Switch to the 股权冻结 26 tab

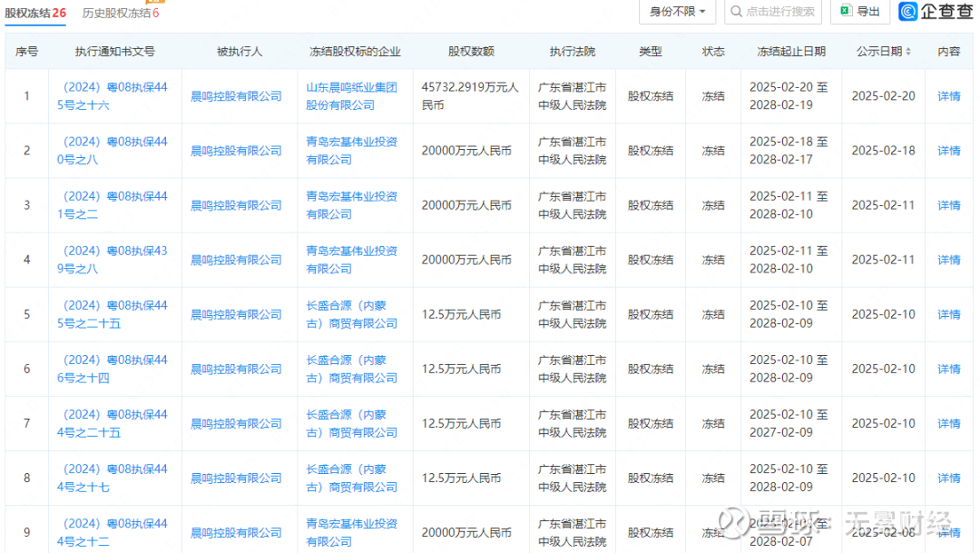[35, 13]
